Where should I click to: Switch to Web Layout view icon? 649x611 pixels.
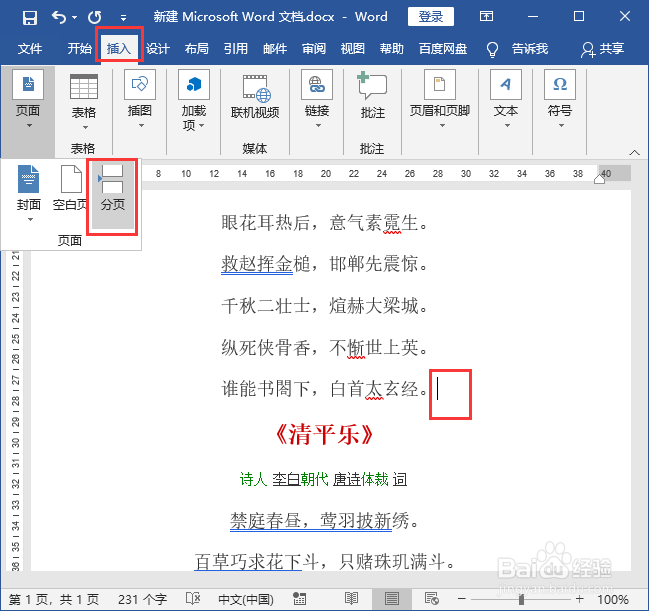pos(432,598)
